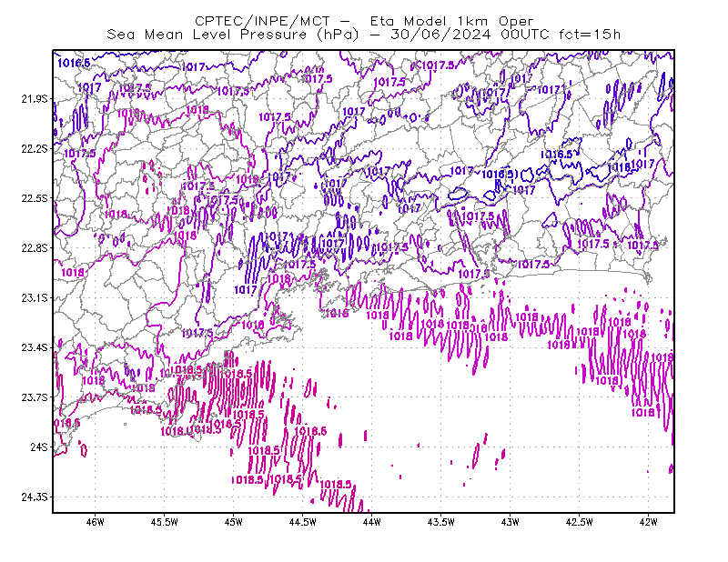Screen dimensions: 728x562
Task: Click the 'Sea Mean Level Pressure (hPa)' subtitle text
Action: pyautogui.click(x=233, y=35)
